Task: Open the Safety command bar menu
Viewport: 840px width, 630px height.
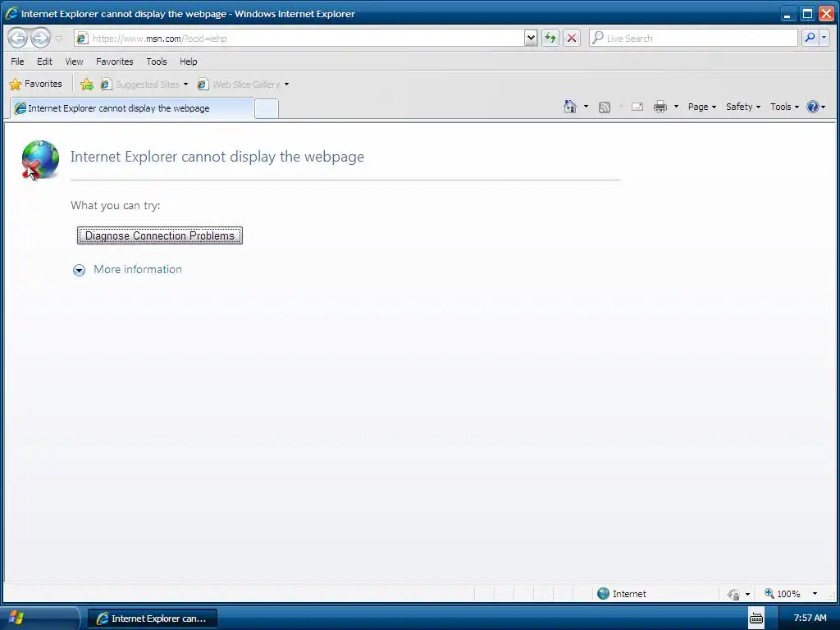Action: 743,107
